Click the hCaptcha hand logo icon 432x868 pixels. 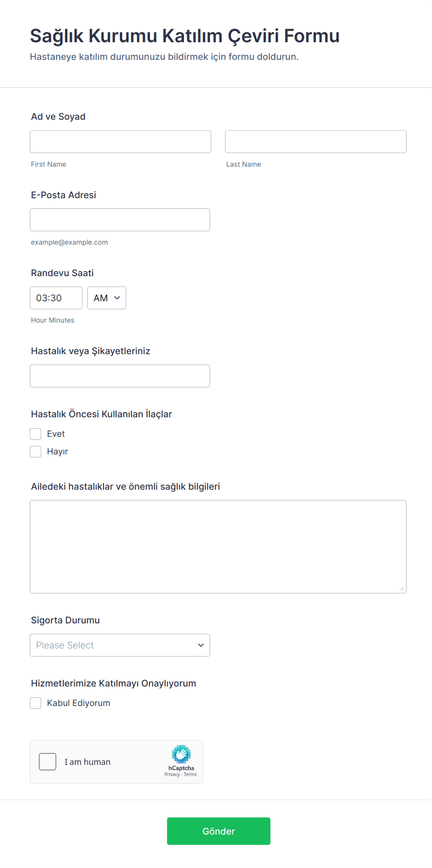point(181,754)
